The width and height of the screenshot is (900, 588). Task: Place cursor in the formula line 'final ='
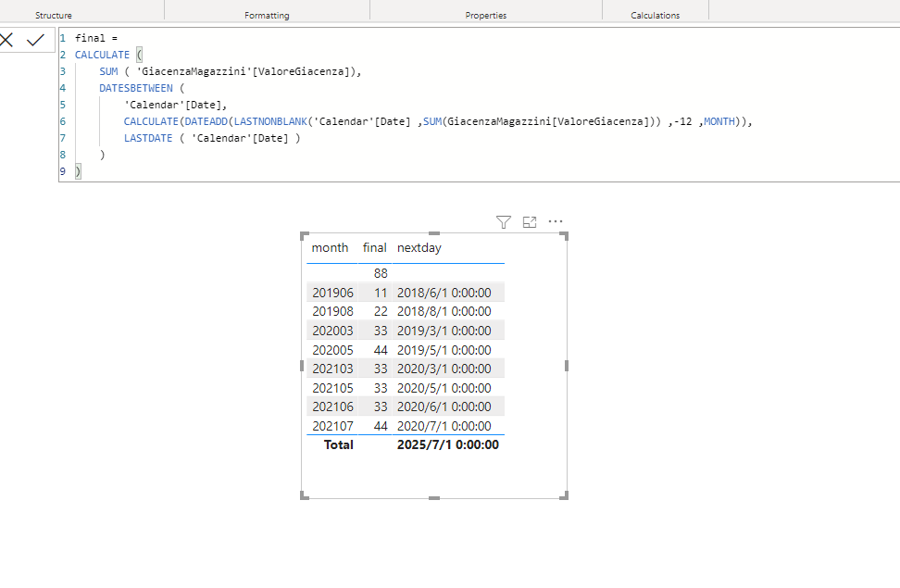click(96, 38)
